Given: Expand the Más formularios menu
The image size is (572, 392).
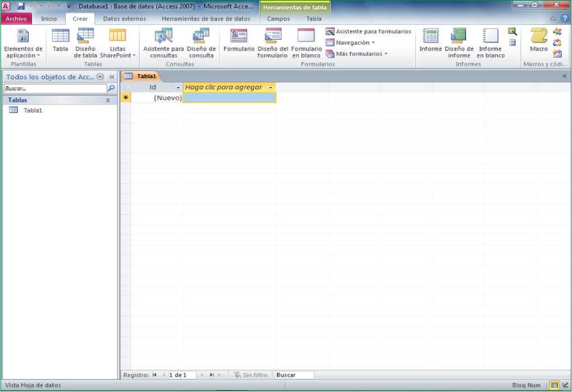Looking at the screenshot, I should tap(356, 54).
